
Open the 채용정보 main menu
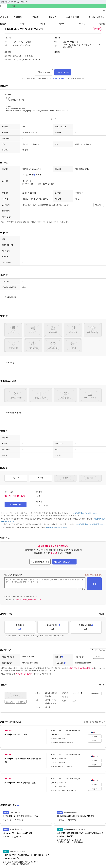click(18, 17)
